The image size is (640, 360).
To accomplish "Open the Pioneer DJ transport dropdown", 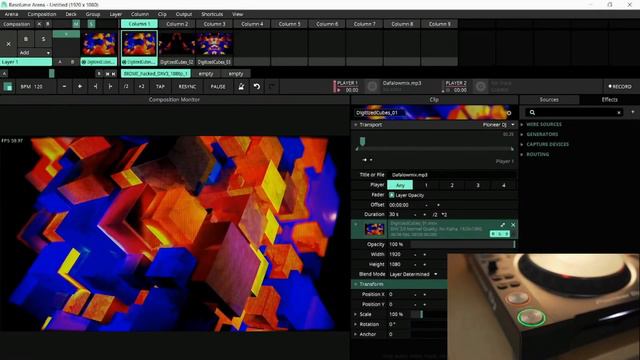I will pos(499,125).
